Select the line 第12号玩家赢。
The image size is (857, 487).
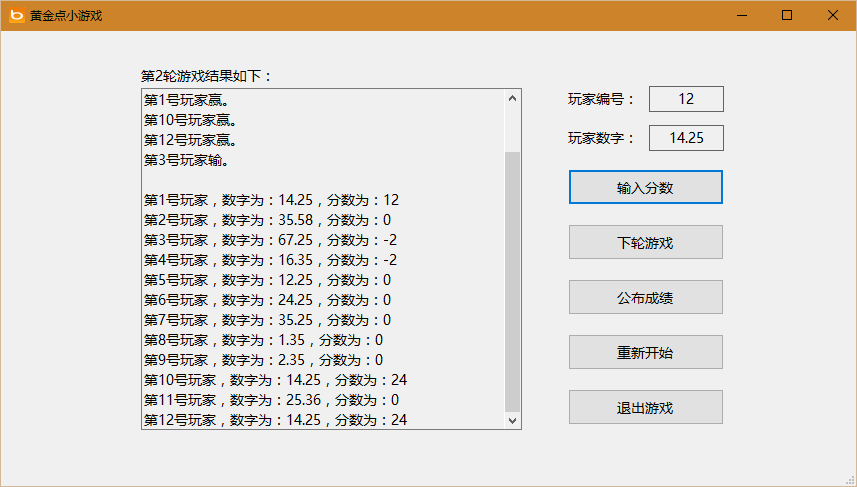coord(190,140)
